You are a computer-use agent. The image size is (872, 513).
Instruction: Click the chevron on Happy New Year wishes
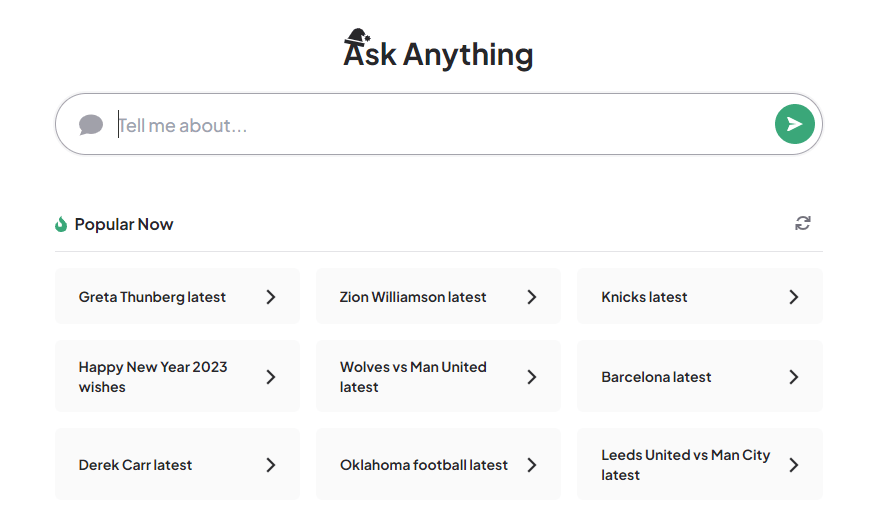tap(271, 377)
